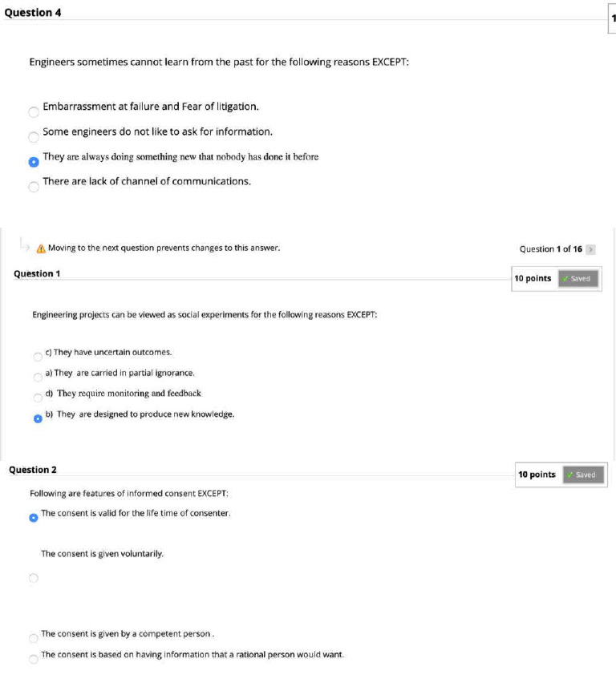This screenshot has width=616, height=691.
Task: Select "c) They have uncertain outcomes" option
Action: [x=38, y=357]
